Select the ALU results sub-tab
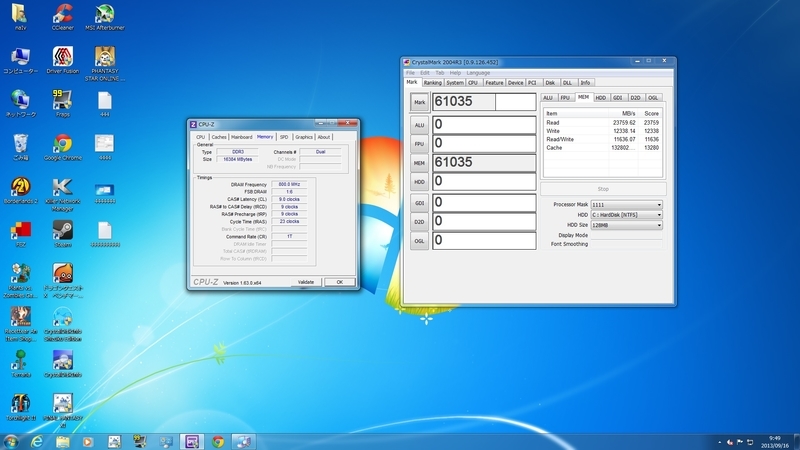 [548, 97]
